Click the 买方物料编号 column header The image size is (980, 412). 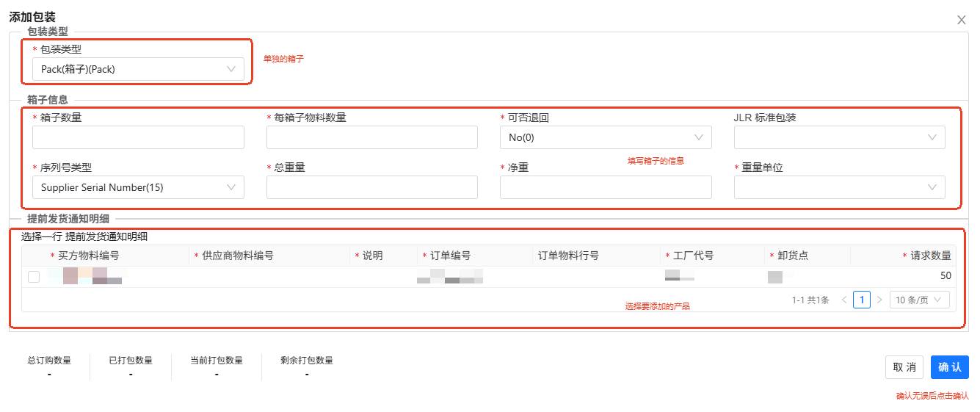pyautogui.click(x=88, y=256)
